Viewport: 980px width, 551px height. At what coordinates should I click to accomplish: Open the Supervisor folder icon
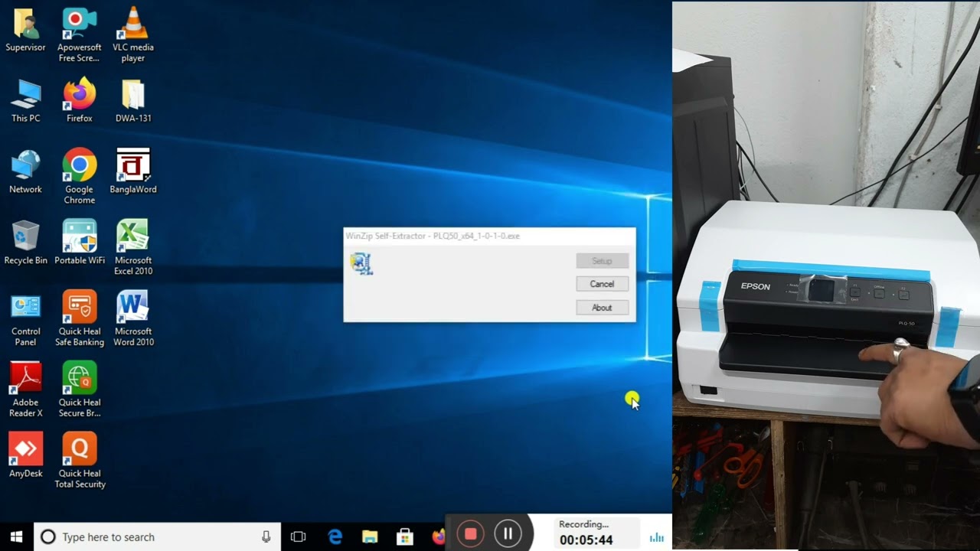25,30
